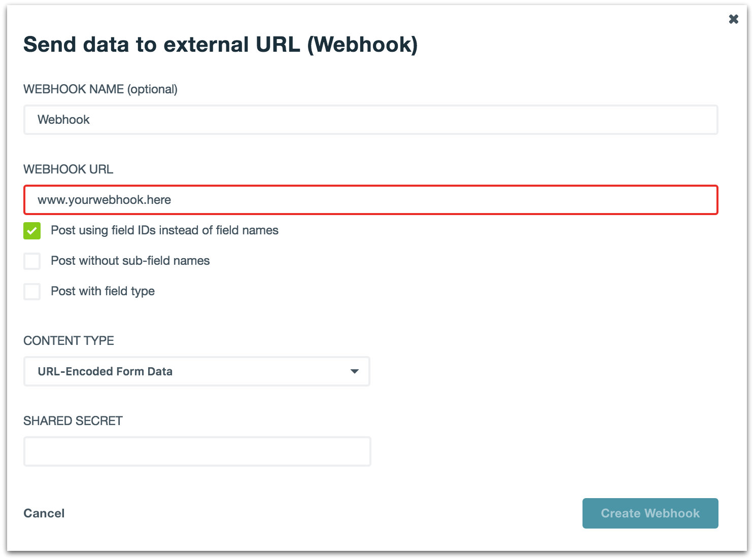Open the URL-Encoded Form Data dropdown
754x560 pixels.
196,371
